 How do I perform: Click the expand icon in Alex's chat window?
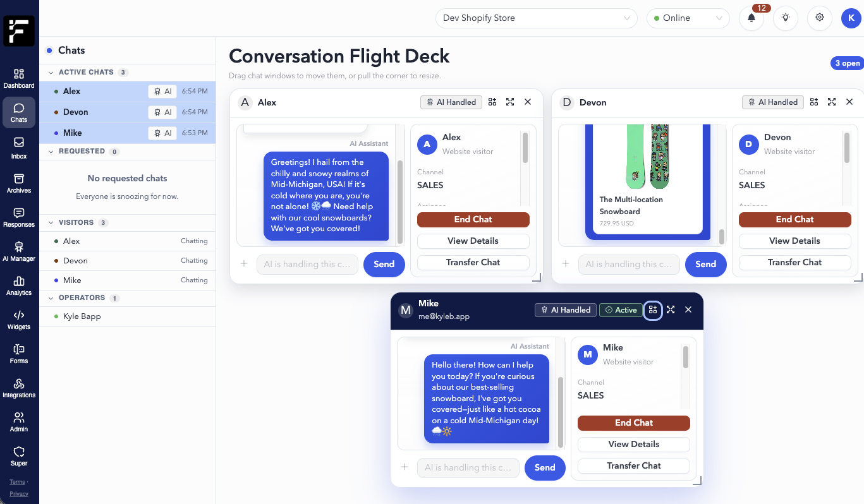(510, 102)
